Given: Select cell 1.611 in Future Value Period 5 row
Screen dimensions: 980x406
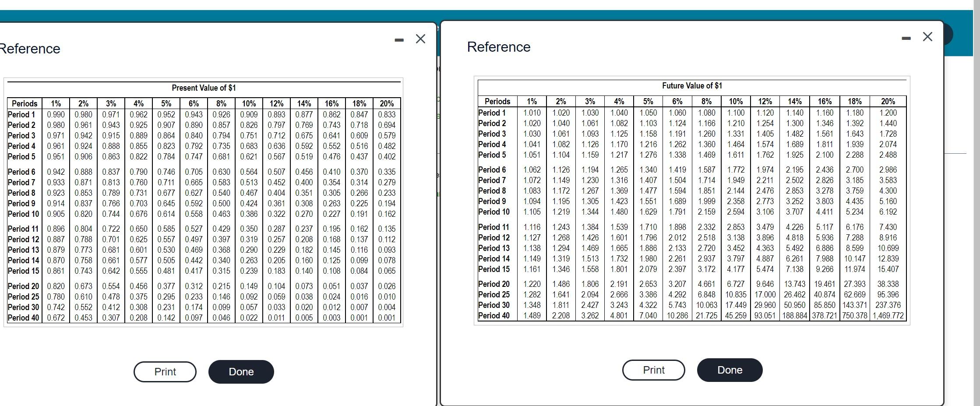Looking at the screenshot, I should coord(736,155).
